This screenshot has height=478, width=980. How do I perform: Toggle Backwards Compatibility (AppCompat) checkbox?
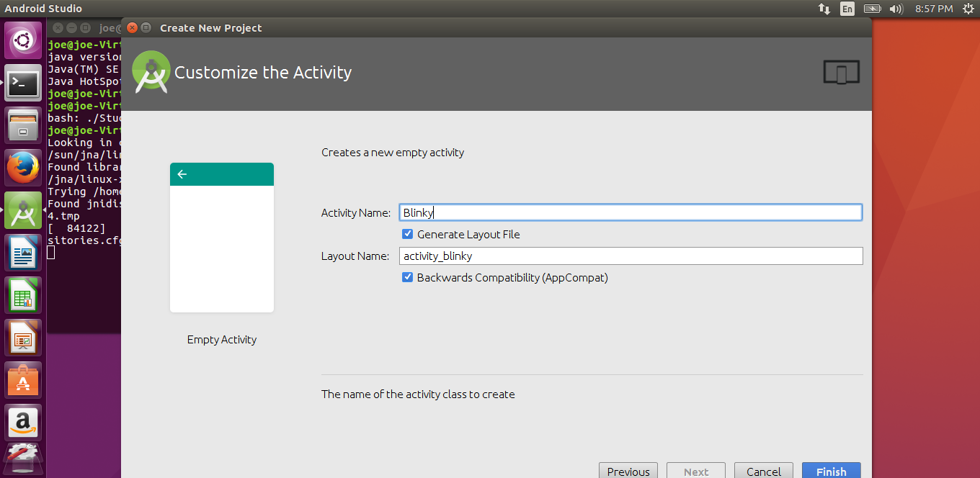pos(408,277)
